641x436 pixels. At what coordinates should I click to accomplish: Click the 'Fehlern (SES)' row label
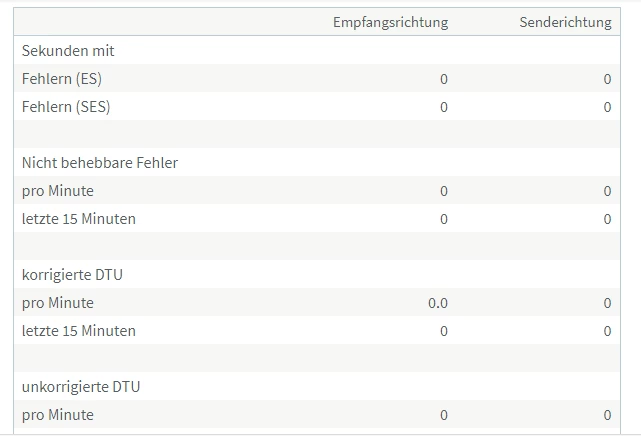pyautogui.click(x=66, y=107)
